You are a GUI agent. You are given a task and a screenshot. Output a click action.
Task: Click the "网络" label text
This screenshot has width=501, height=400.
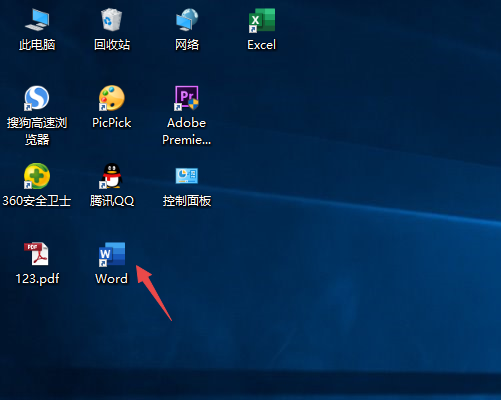[187, 45]
